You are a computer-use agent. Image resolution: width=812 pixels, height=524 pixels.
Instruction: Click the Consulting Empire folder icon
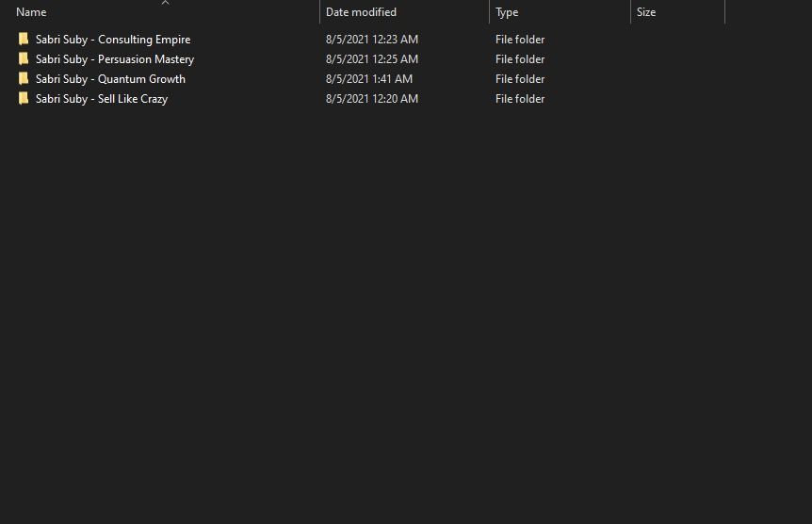pos(24,40)
